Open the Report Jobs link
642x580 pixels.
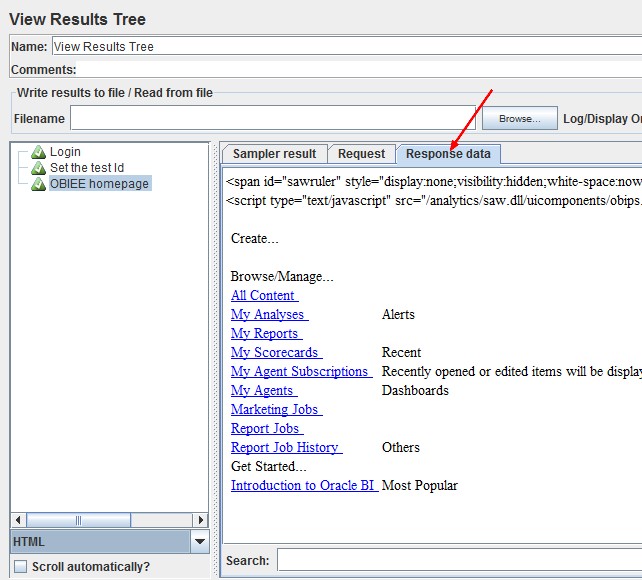[267, 429]
